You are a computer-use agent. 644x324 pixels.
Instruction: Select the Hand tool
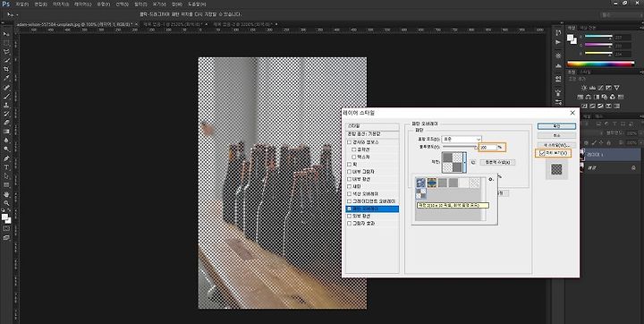6,194
